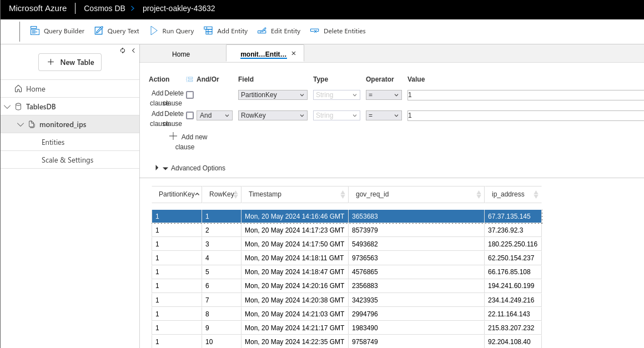644x348 pixels.
Task: Click gov_req_id cell 5493682
Action: [x=416, y=244]
